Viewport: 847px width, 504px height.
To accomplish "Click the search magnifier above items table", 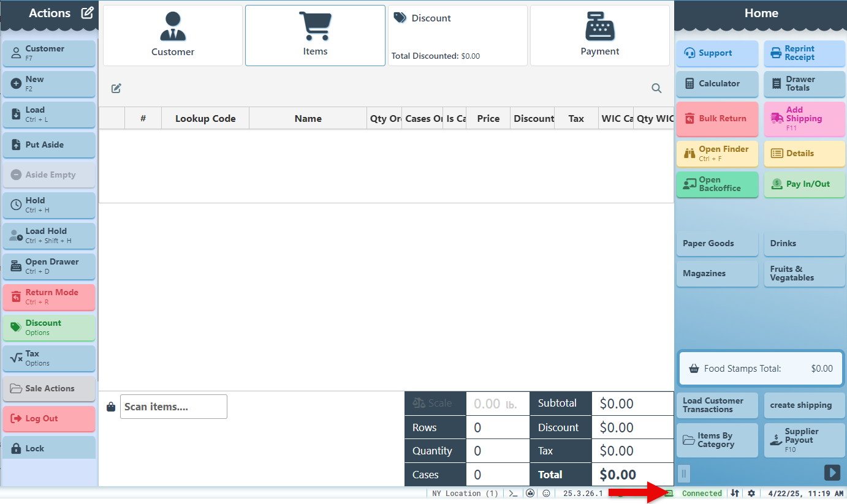I will [x=656, y=88].
